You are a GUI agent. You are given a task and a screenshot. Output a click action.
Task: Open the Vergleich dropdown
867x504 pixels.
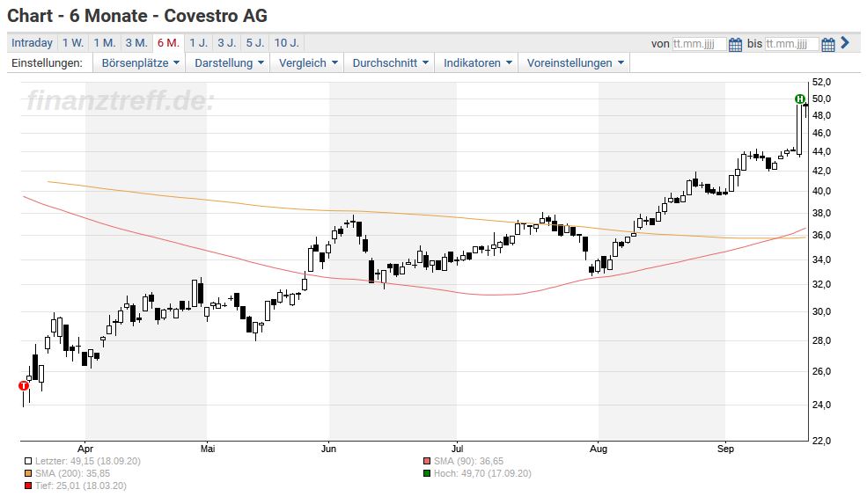[x=307, y=63]
